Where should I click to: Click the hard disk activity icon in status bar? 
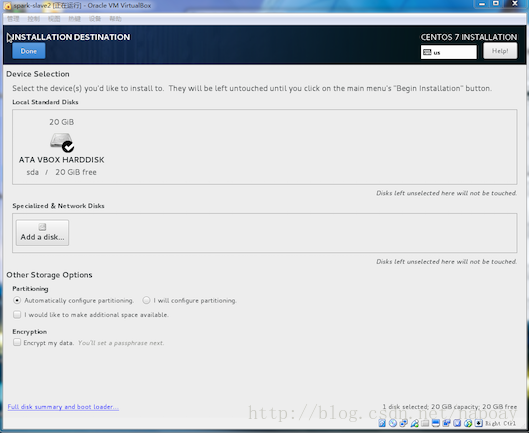(x=382, y=423)
